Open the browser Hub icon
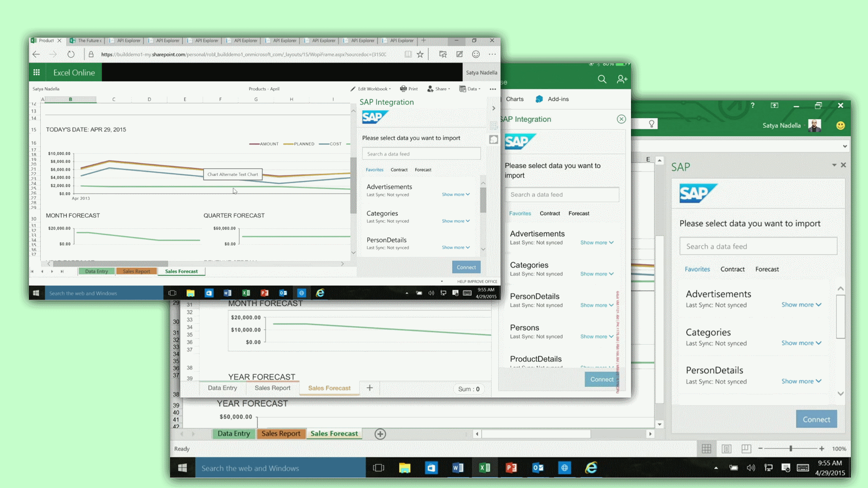This screenshot has width=868, height=488. pos(443,54)
